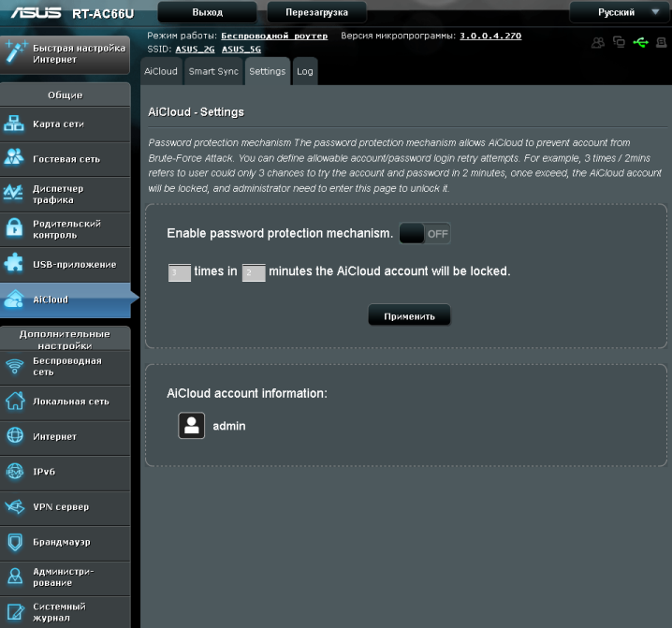Click the quick Internet setup wand icon
This screenshot has height=628, width=672.
15,52
